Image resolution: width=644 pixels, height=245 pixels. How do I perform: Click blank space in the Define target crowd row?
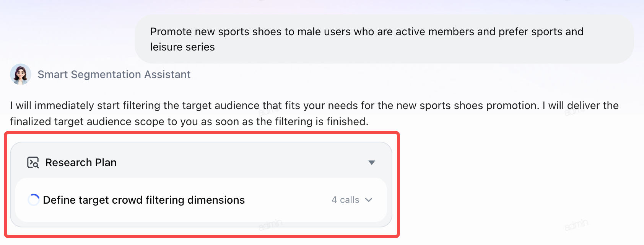(x=287, y=200)
